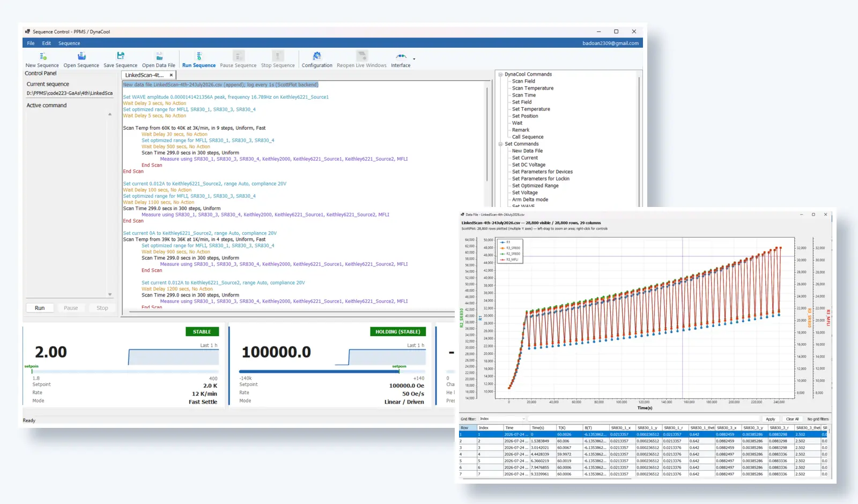Viewport: 858px width, 504px height.
Task: Select Arm Delta mode command
Action: (x=530, y=200)
